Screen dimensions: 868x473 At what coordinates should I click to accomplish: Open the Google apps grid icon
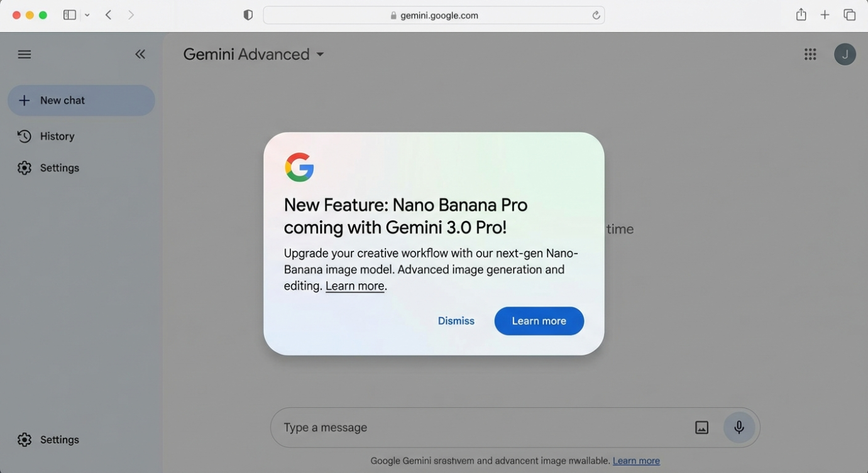(810, 55)
